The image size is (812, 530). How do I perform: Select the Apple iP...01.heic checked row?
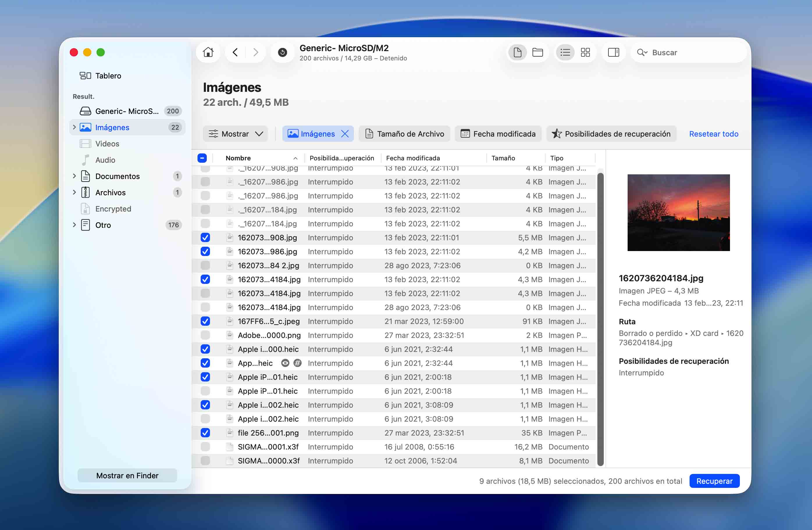393,377
